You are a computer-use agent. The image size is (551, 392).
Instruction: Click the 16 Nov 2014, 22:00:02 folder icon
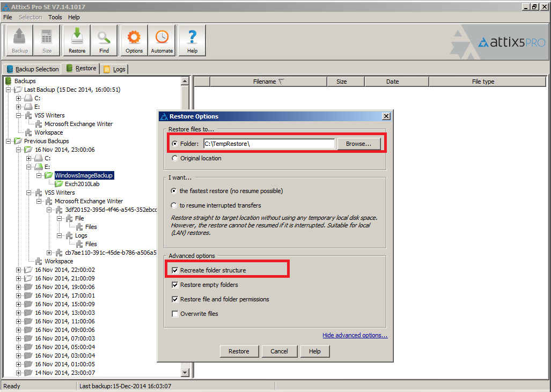(28, 270)
